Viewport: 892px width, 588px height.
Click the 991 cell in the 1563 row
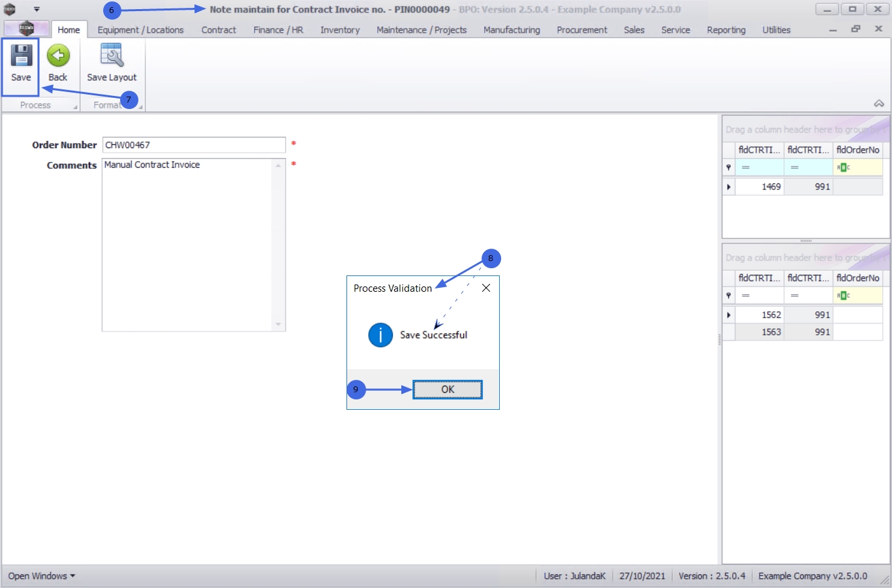click(x=808, y=332)
